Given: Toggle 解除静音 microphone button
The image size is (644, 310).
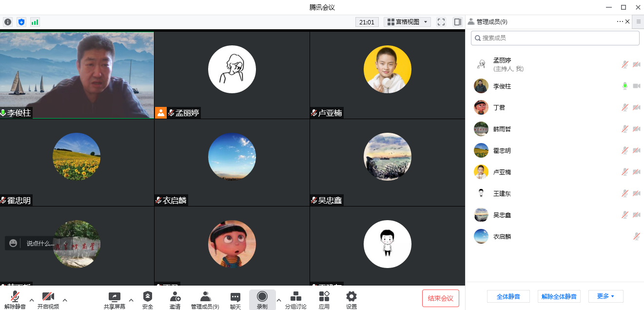Looking at the screenshot, I should (x=15, y=300).
